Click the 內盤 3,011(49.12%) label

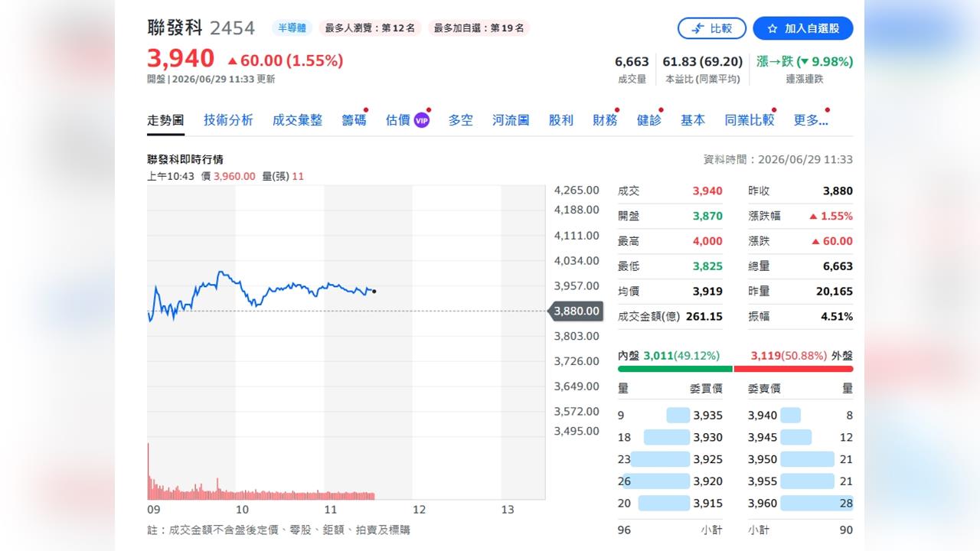(x=668, y=355)
